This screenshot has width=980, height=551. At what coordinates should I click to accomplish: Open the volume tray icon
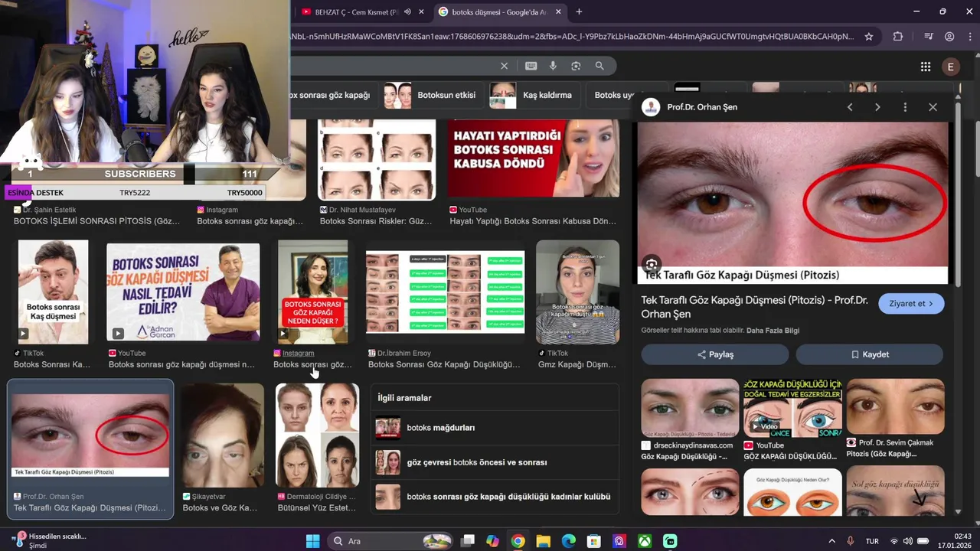tap(907, 541)
